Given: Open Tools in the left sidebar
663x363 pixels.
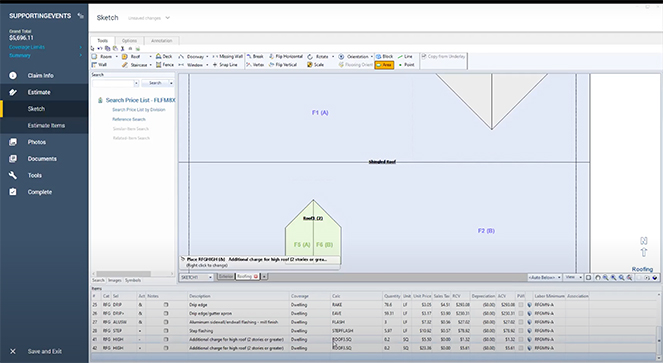Looking at the screenshot, I should tap(35, 175).
